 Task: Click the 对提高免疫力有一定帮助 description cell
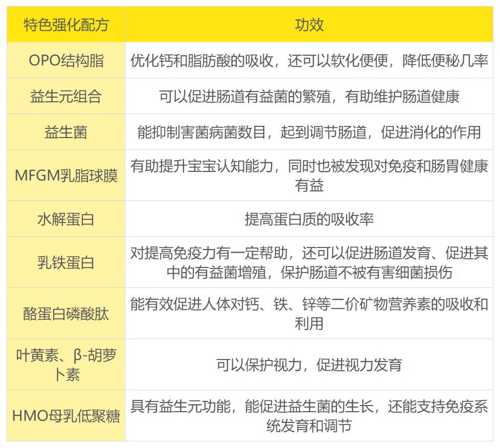309,262
